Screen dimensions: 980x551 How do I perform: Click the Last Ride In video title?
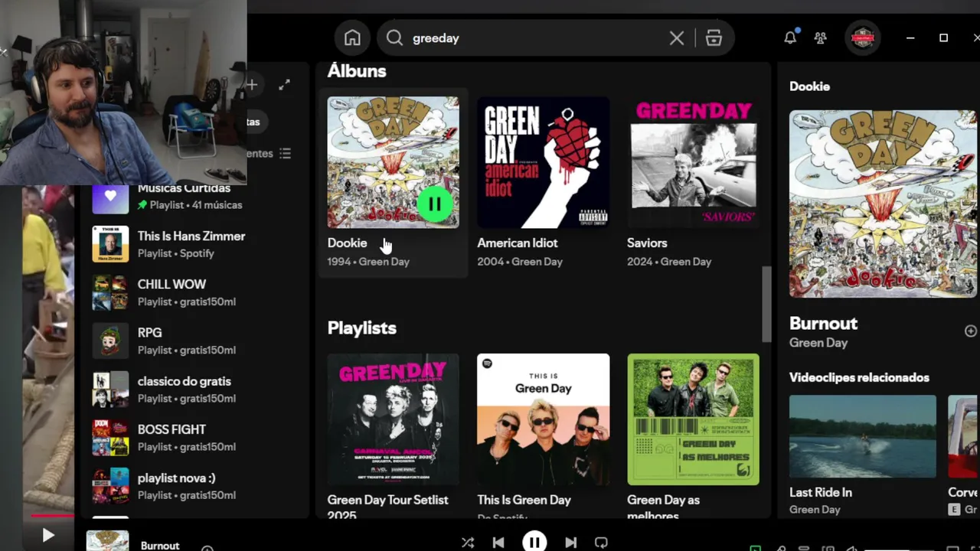point(821,492)
